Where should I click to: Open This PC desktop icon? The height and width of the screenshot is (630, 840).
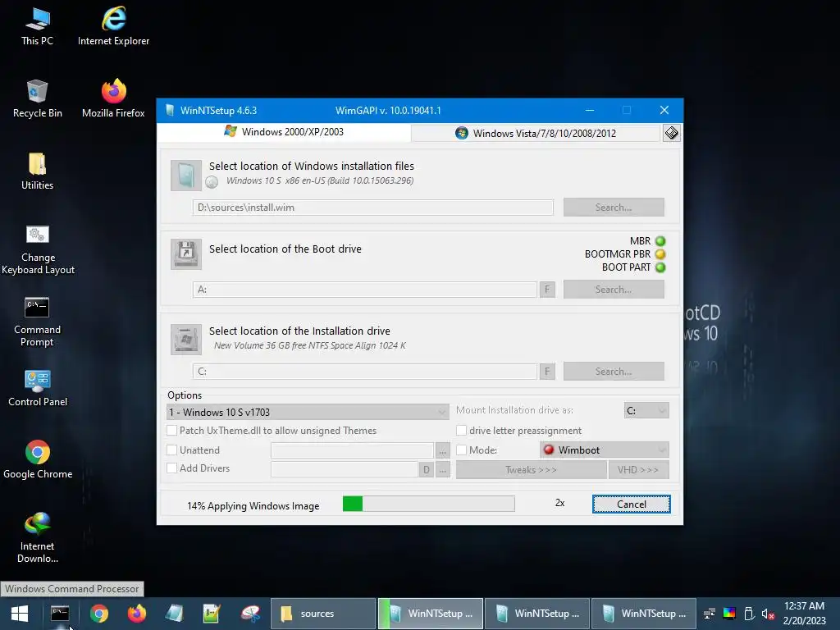tap(37, 26)
